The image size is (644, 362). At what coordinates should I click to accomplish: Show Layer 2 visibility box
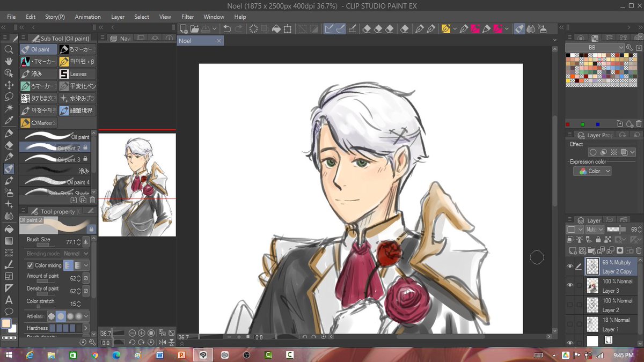click(570, 305)
